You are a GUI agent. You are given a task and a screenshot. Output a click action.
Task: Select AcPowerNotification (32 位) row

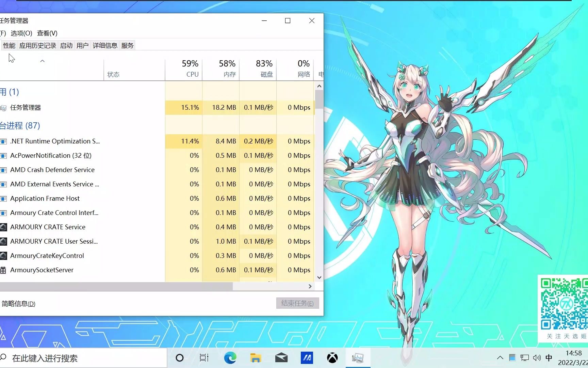[157, 155]
